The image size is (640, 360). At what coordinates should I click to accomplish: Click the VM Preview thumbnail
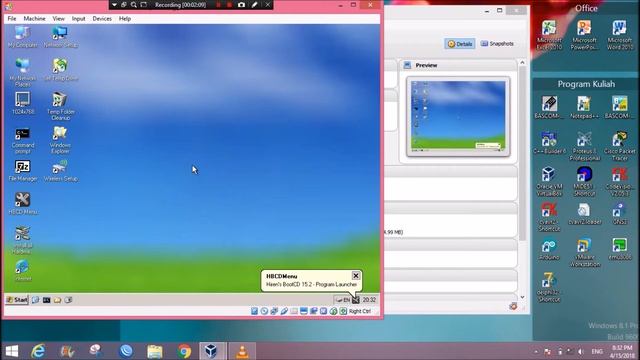click(x=458, y=116)
